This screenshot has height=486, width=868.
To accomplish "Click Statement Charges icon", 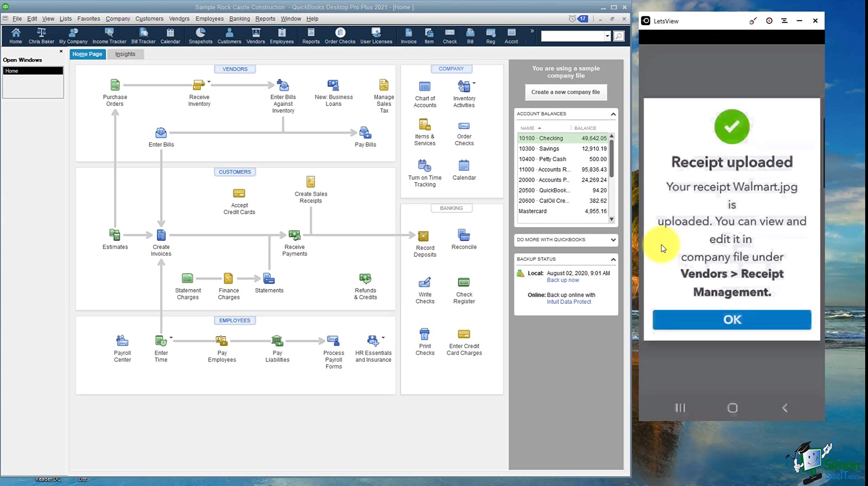I will (x=188, y=278).
